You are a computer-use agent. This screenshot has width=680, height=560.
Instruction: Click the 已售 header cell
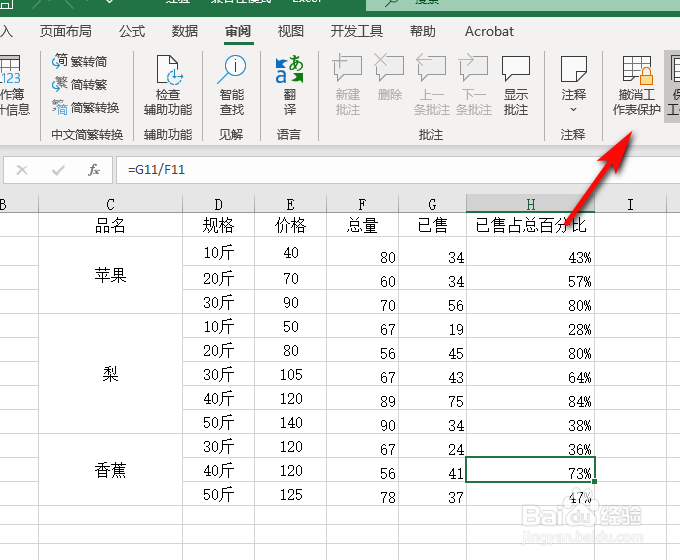click(x=432, y=225)
